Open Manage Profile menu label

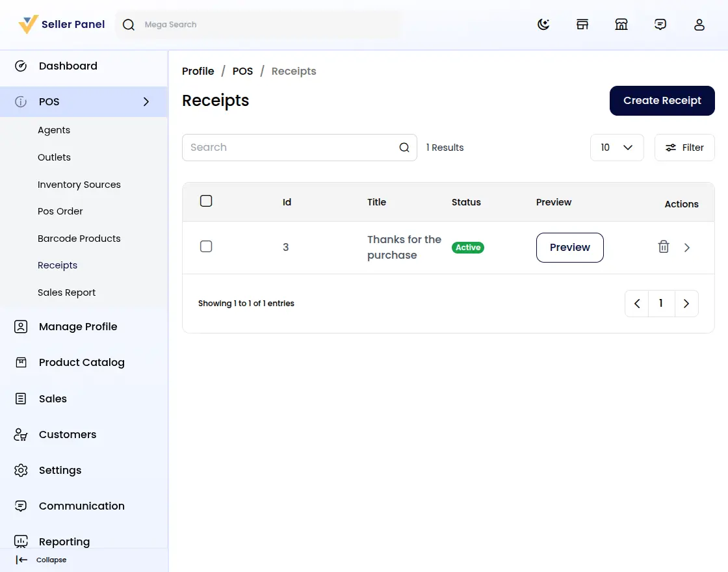click(78, 327)
